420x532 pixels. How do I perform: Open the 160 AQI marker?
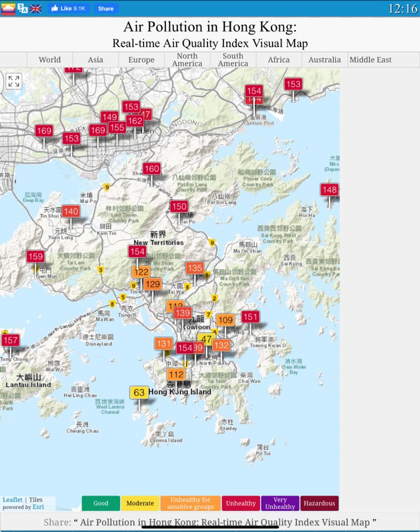(151, 169)
